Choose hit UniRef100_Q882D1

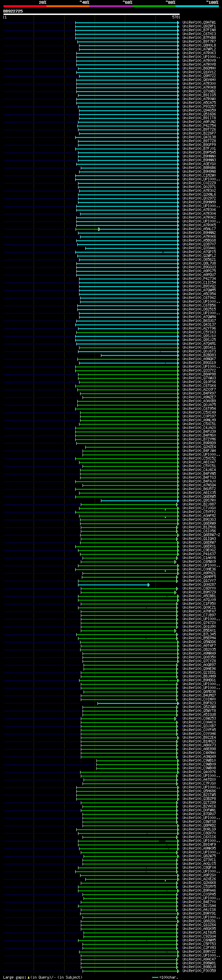(199, 921)
